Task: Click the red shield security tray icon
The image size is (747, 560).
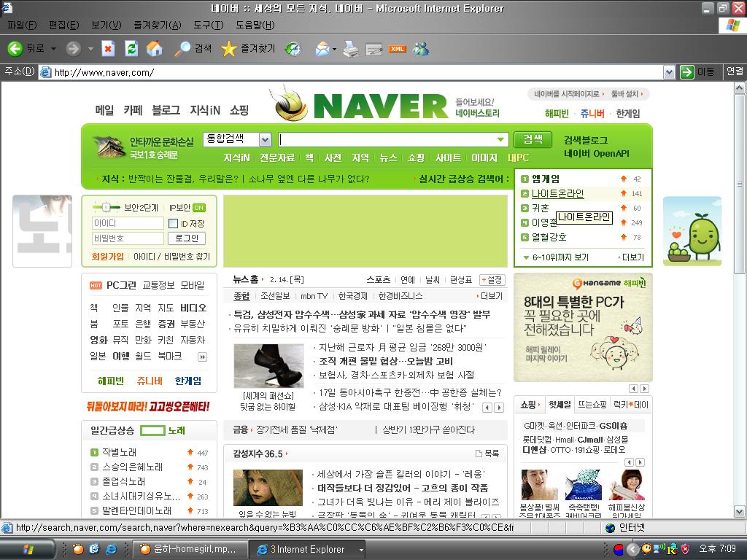Action: click(685, 549)
